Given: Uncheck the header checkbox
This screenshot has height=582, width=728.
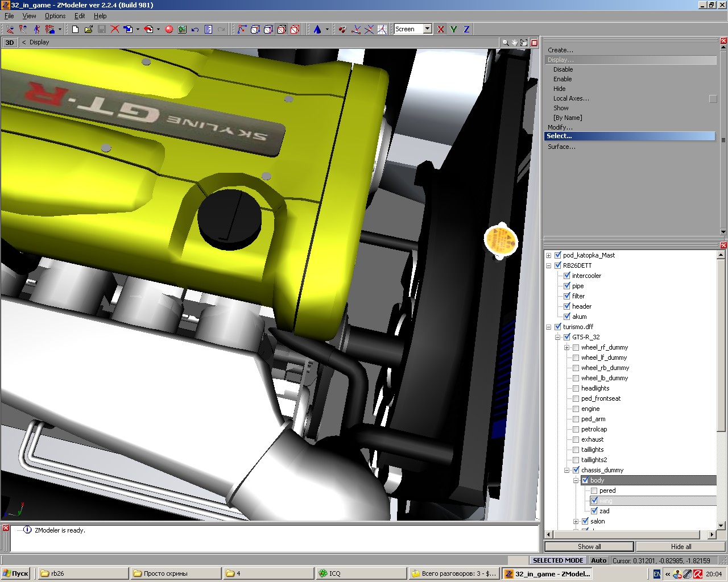Looking at the screenshot, I should [567, 306].
